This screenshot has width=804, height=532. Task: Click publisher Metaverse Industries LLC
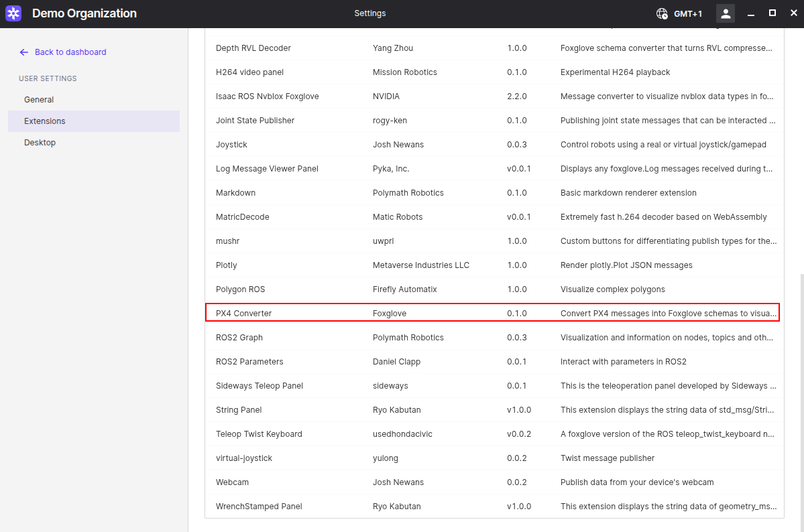[421, 265]
